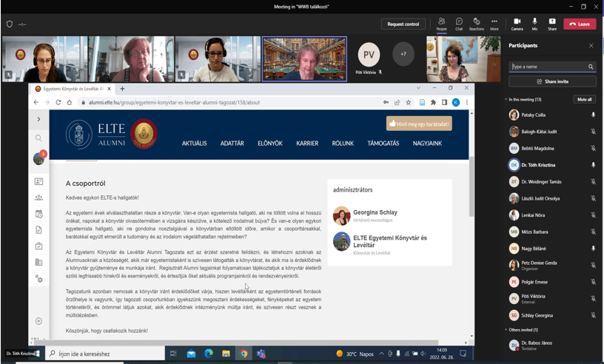Image resolution: width=604 pixels, height=364 pixels.
Task: Click the Request control button
Action: [403, 24]
